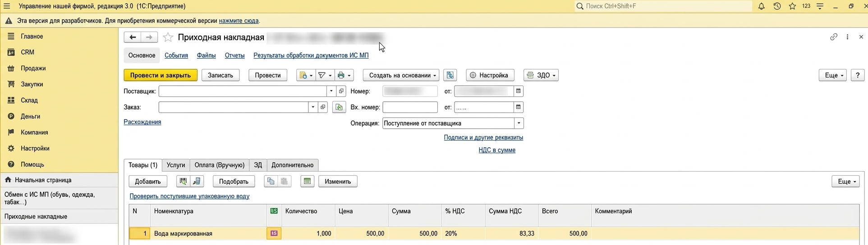Go forward with the right arrow button
868x245 pixels.
coord(149,37)
